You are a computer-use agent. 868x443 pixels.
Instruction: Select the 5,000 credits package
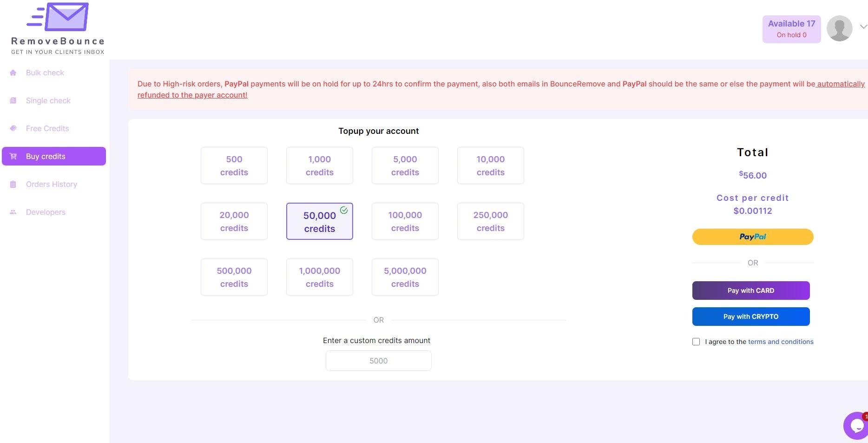click(x=405, y=165)
